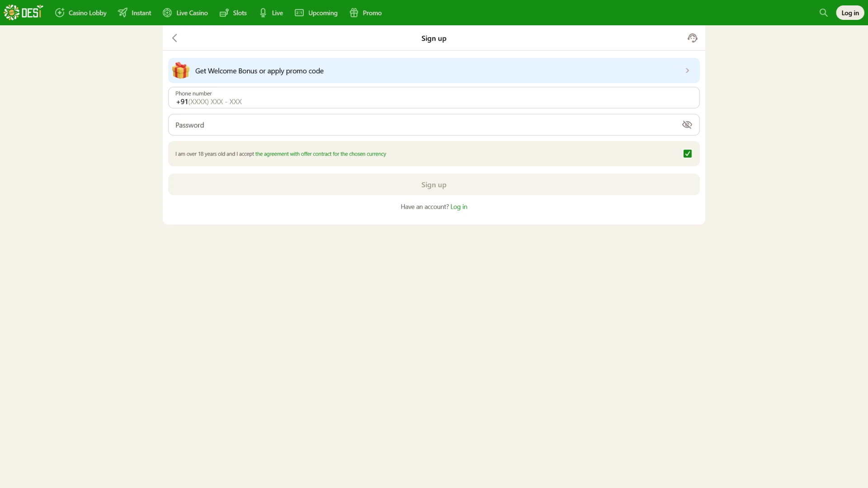Image resolution: width=868 pixels, height=488 pixels.
Task: Open support via headset icon
Action: coord(692,38)
